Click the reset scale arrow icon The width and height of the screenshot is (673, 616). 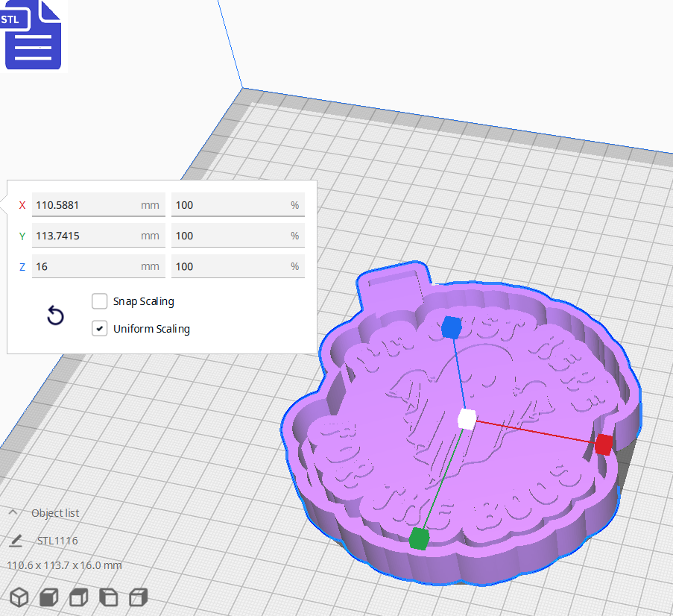tap(55, 316)
